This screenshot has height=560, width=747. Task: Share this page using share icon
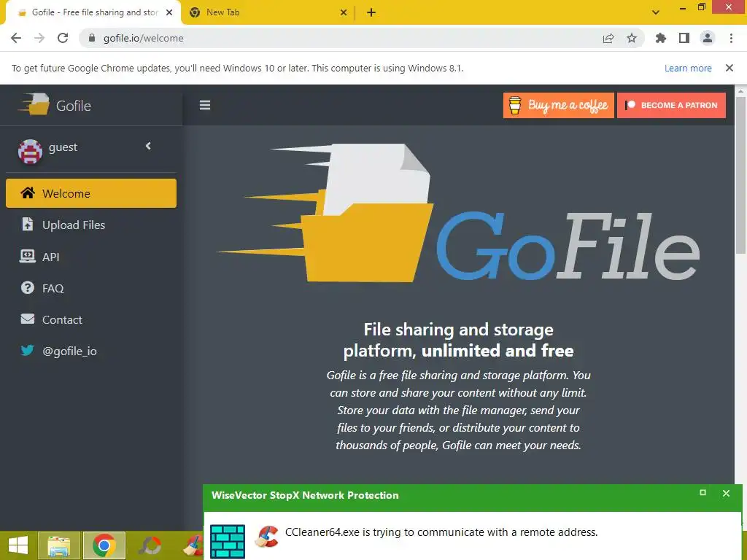coord(608,38)
